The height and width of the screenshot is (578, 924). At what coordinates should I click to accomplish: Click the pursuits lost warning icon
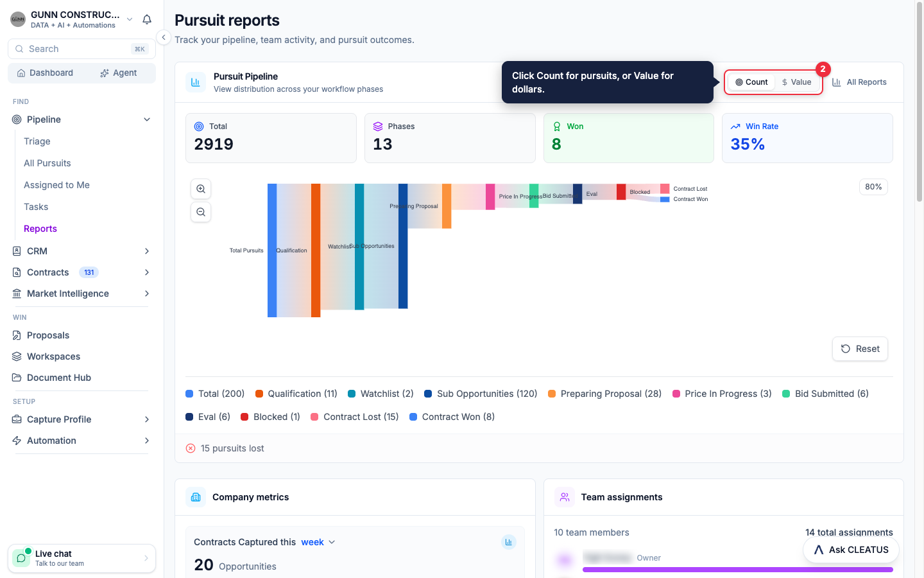tap(191, 448)
